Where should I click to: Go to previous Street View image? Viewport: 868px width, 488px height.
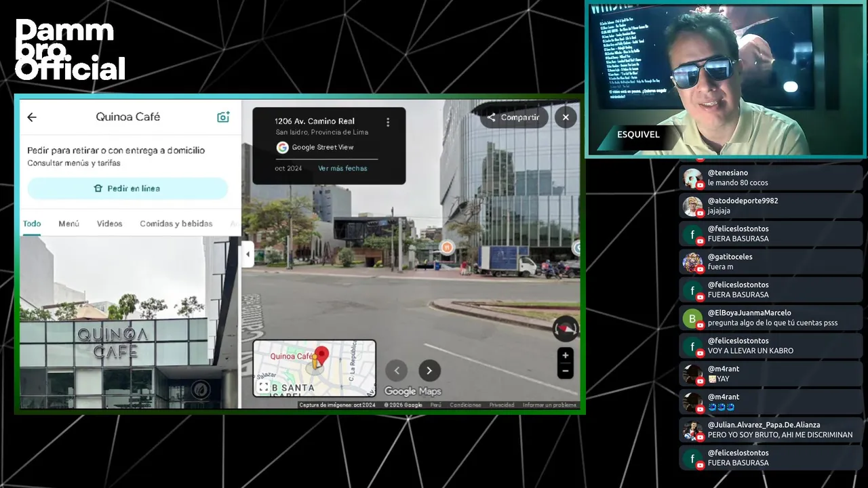(397, 370)
